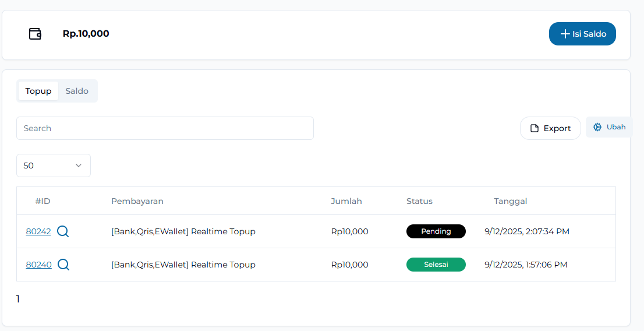Sort by the Tanggal column header
Screen dimensions: 644x331
511,201
